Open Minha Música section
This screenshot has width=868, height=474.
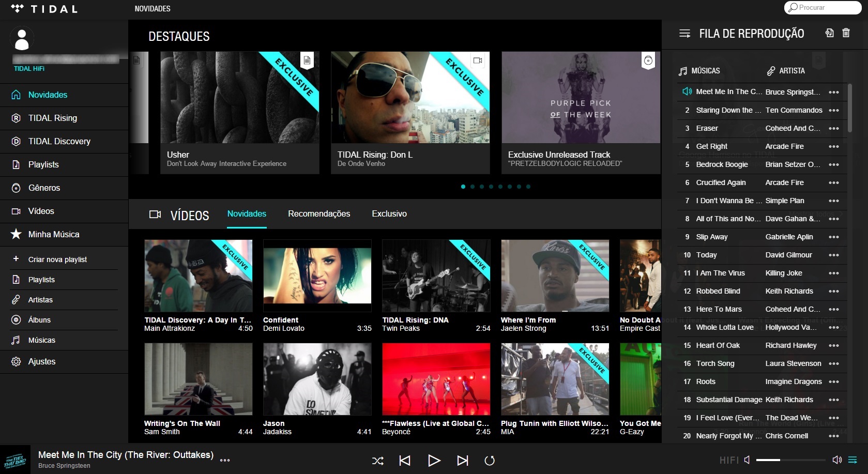(64, 235)
